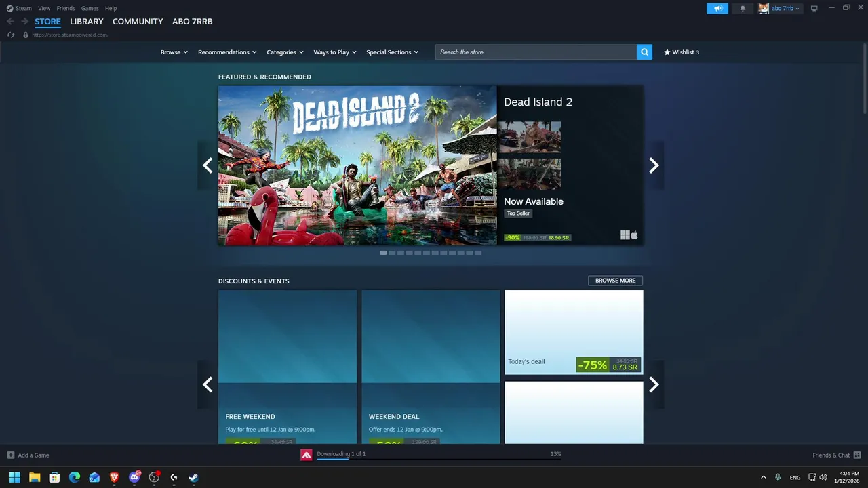Click the store page vertical scrollbar
The image size is (868, 488).
point(864,78)
